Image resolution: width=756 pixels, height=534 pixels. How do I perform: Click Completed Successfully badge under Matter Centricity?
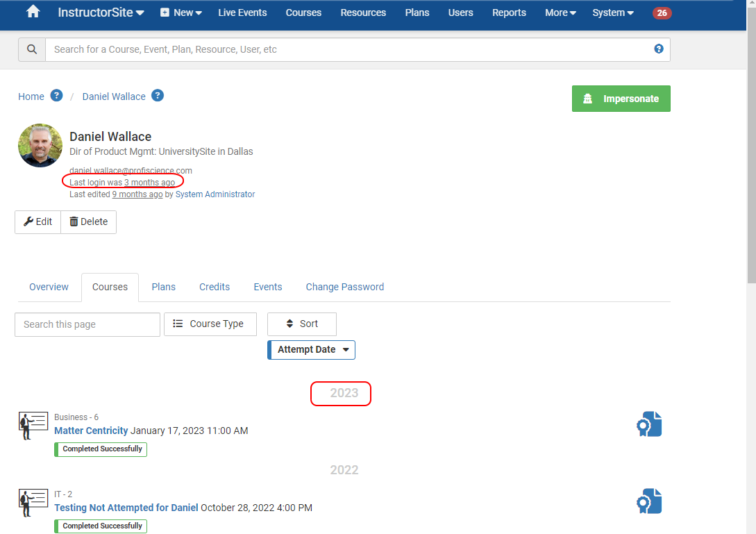click(101, 449)
